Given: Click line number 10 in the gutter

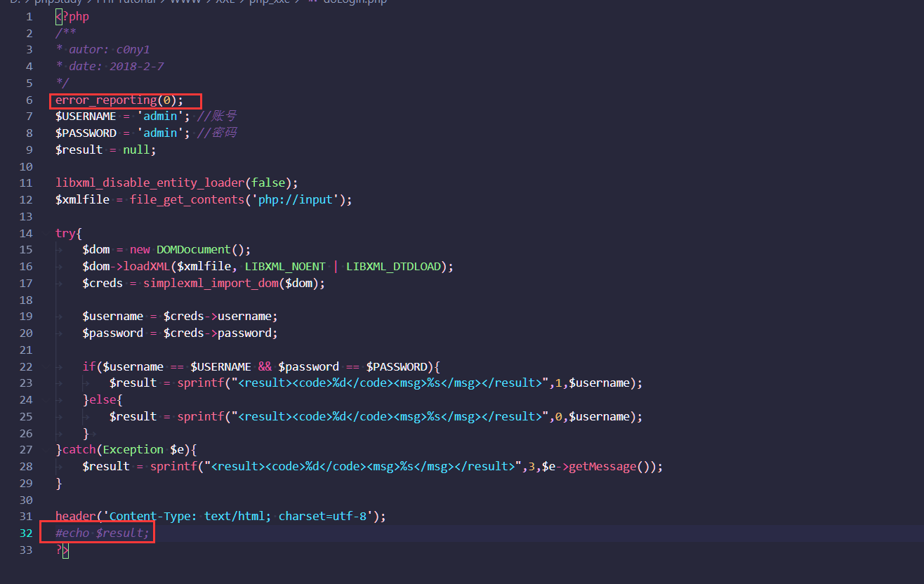Looking at the screenshot, I should tap(26, 167).
